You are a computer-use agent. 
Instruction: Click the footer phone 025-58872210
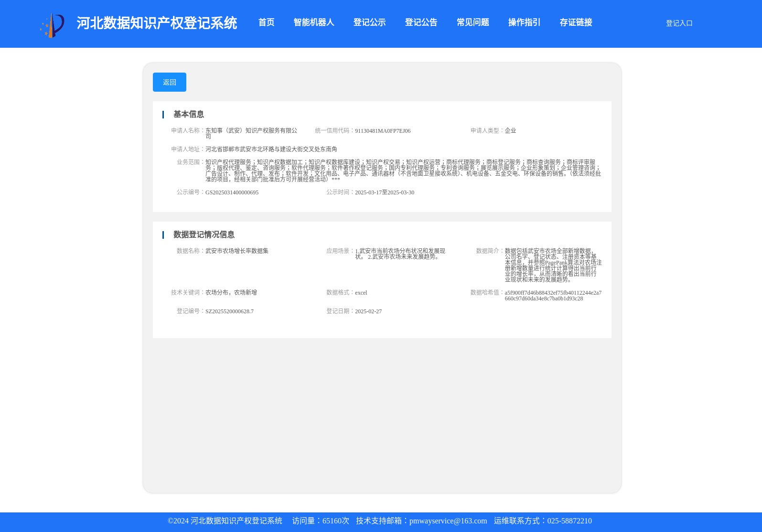coord(569,521)
